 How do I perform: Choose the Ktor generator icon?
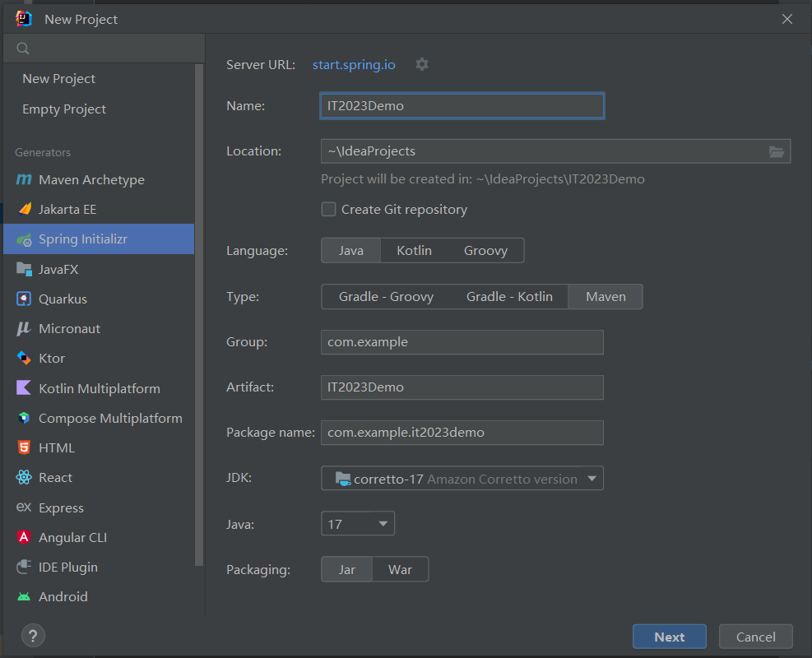[24, 358]
